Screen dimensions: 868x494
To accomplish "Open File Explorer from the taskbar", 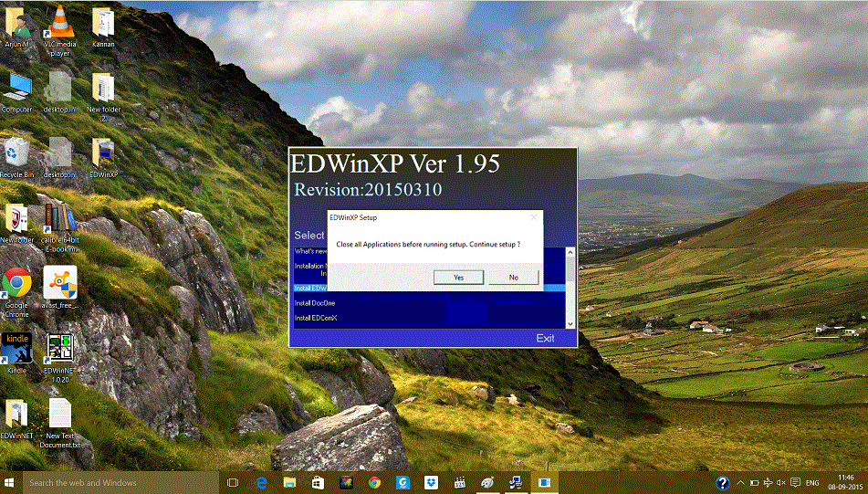I will coord(289,482).
